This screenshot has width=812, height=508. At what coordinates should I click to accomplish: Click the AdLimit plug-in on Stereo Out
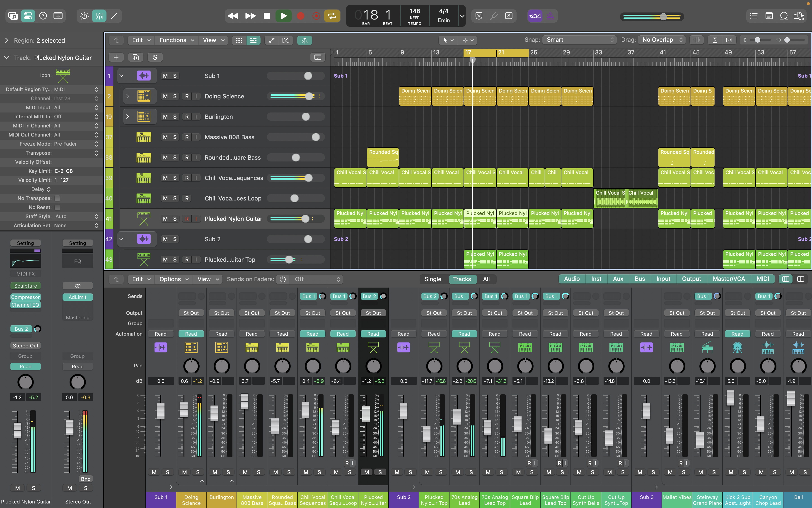[x=77, y=297]
